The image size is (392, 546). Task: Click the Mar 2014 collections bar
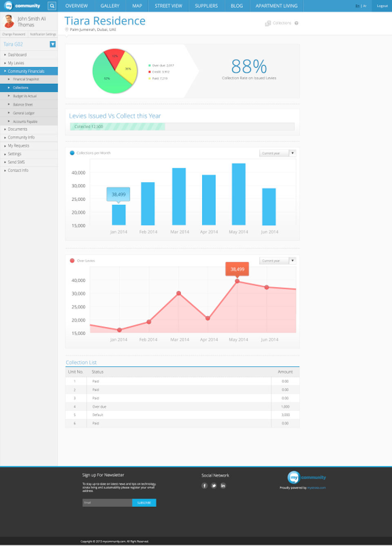[179, 196]
